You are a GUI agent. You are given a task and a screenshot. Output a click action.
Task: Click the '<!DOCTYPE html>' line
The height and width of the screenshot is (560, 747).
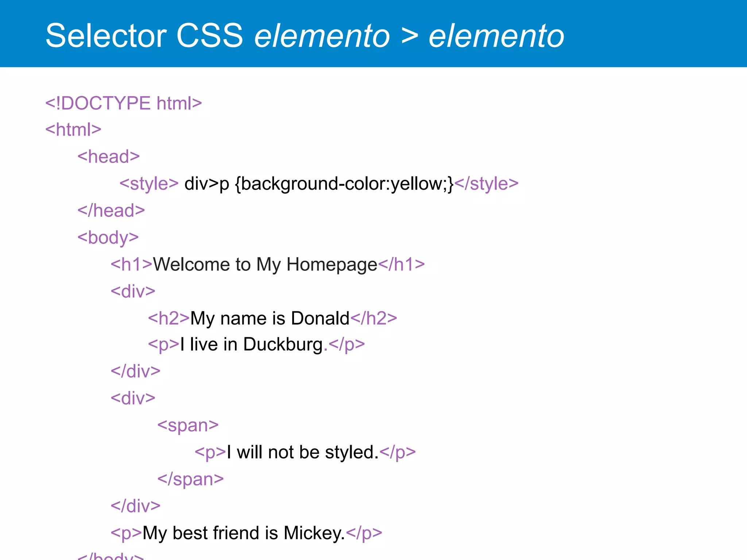tap(124, 103)
